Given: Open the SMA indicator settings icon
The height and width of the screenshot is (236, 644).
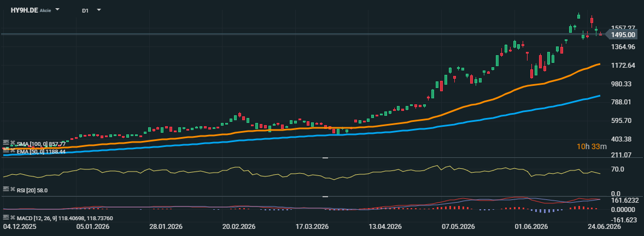Looking at the screenshot, I should pos(6,143).
